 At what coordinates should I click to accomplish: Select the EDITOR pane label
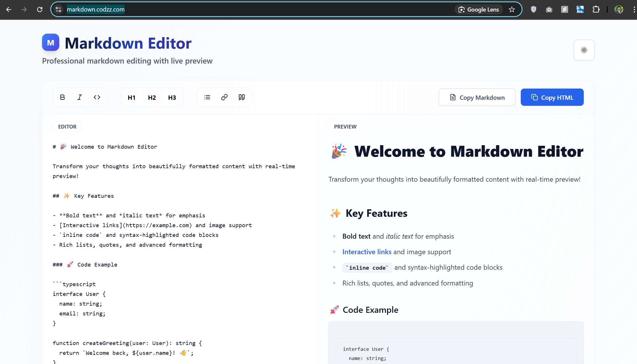click(x=67, y=127)
